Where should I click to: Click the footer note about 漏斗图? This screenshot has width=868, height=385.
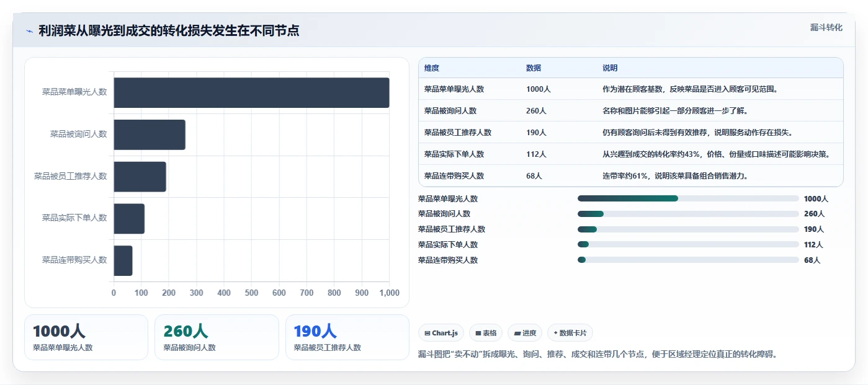click(x=597, y=355)
